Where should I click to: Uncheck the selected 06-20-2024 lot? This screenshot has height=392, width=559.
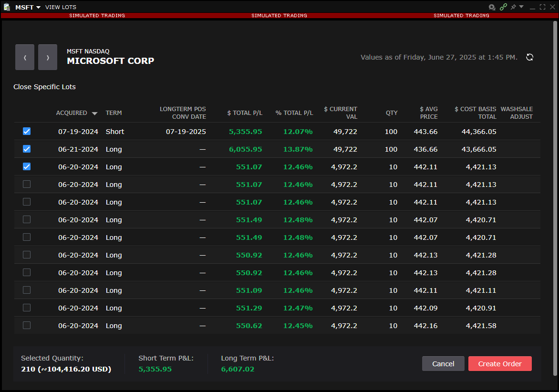coord(27,167)
